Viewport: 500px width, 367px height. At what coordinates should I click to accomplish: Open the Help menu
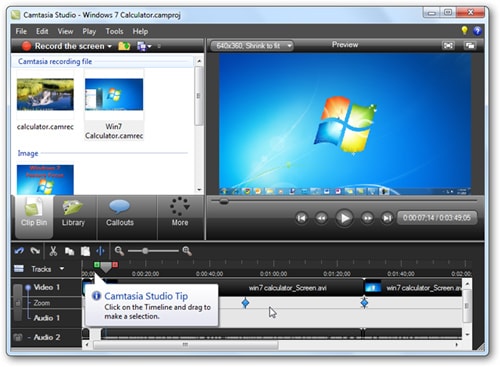click(x=140, y=31)
